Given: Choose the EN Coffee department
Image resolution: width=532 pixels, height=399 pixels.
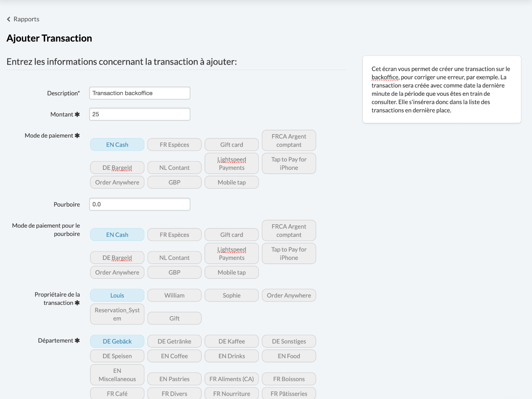Looking at the screenshot, I should (174, 356).
